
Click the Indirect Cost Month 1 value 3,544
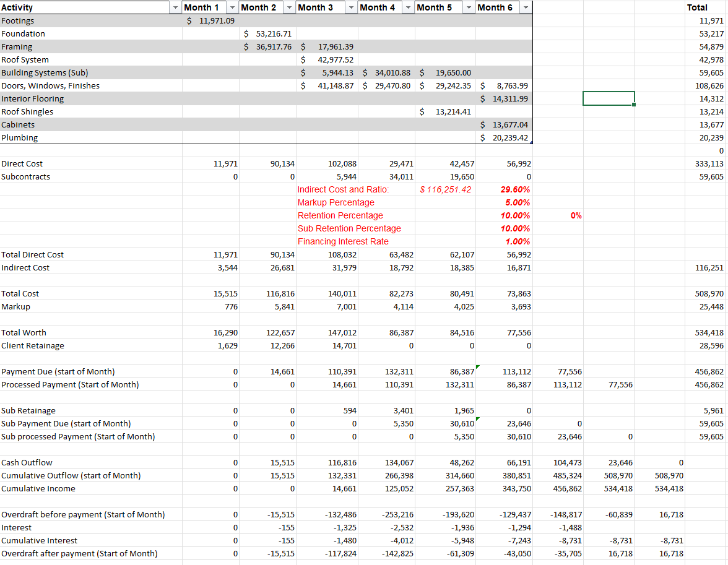pos(228,267)
